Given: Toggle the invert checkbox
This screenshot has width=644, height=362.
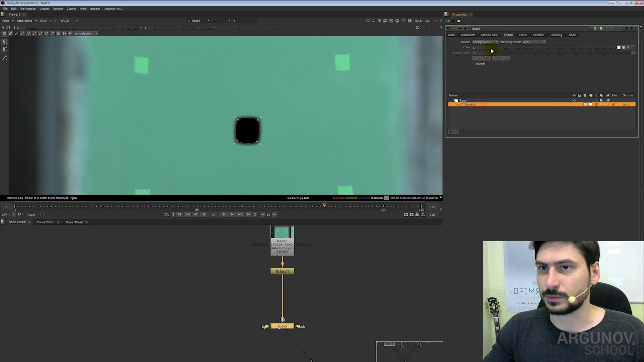Looking at the screenshot, I should (474, 64).
